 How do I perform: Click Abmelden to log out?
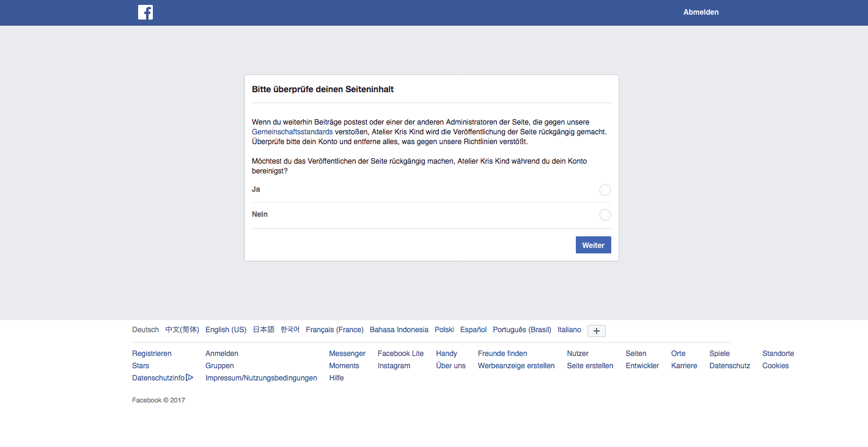coord(701,12)
